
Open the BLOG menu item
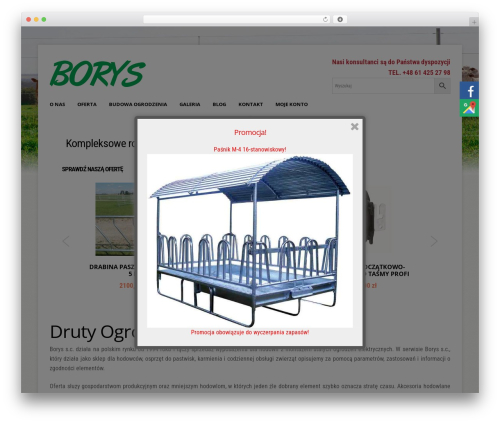[x=219, y=104]
